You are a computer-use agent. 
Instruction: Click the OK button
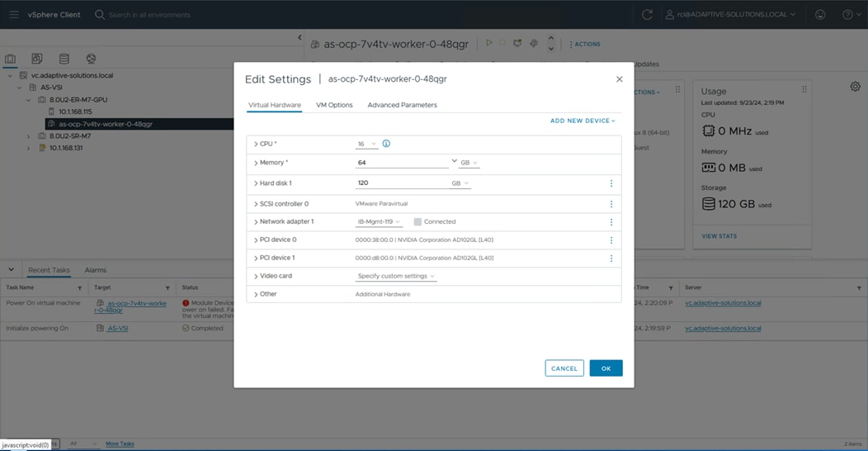tap(606, 368)
